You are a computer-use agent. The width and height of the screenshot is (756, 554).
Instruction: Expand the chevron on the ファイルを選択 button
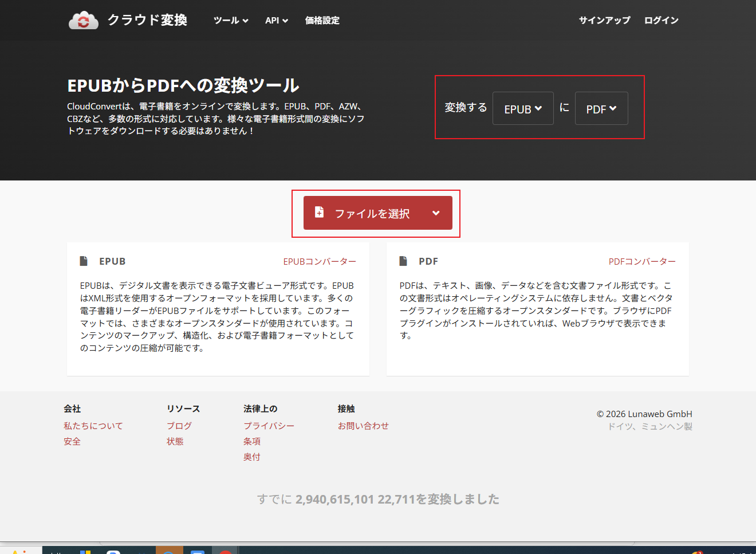coord(436,213)
